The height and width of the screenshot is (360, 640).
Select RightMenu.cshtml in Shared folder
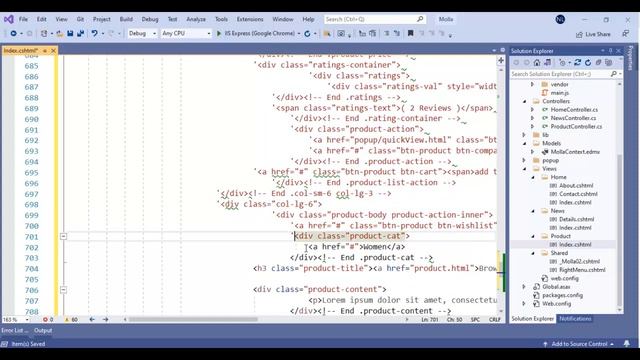[582, 270]
